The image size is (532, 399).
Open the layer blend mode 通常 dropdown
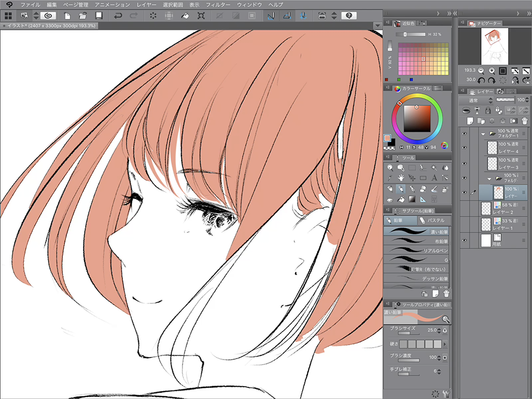pos(477,101)
